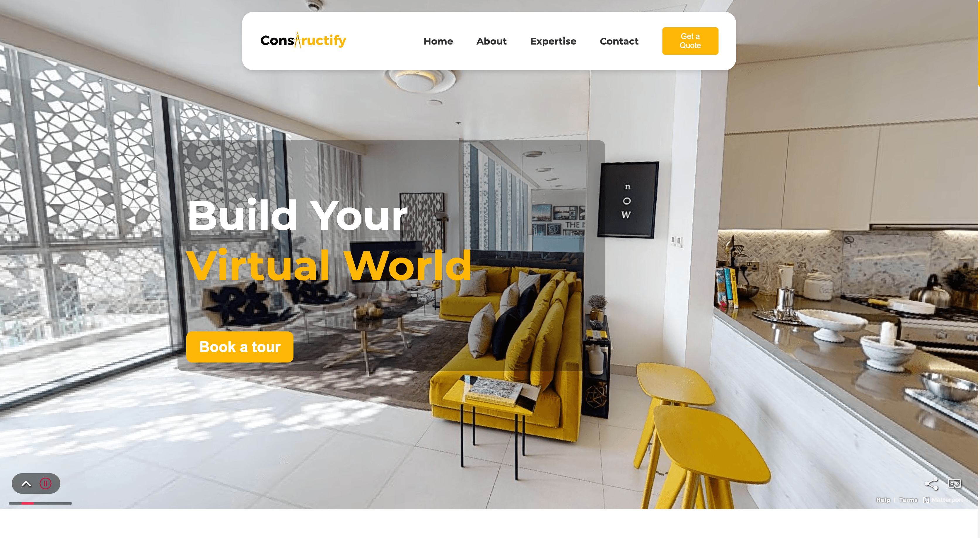This screenshot has width=980, height=538.
Task: Select the Home menu tab
Action: click(x=438, y=41)
